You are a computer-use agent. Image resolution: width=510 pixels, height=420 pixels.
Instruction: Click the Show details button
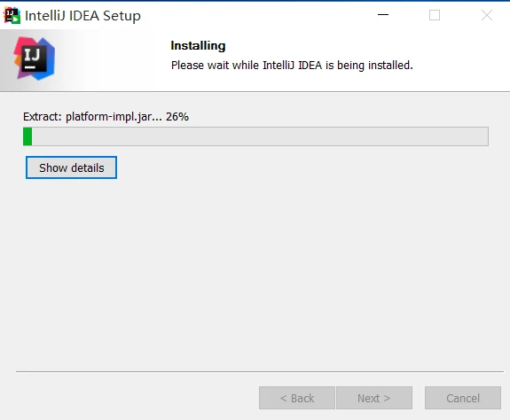(x=71, y=167)
